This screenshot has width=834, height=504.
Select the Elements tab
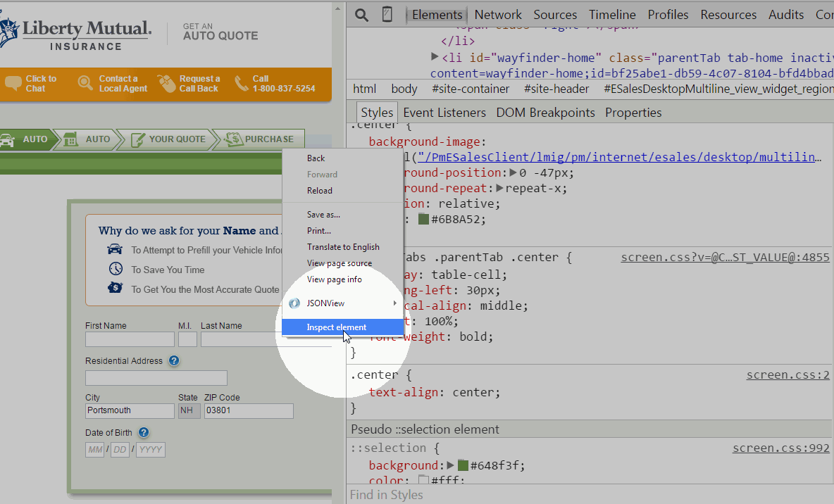(x=437, y=15)
